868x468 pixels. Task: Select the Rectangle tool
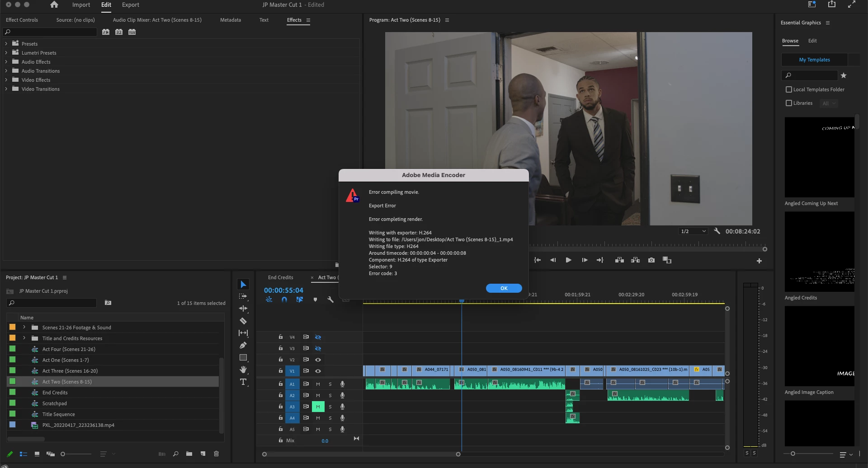243,357
